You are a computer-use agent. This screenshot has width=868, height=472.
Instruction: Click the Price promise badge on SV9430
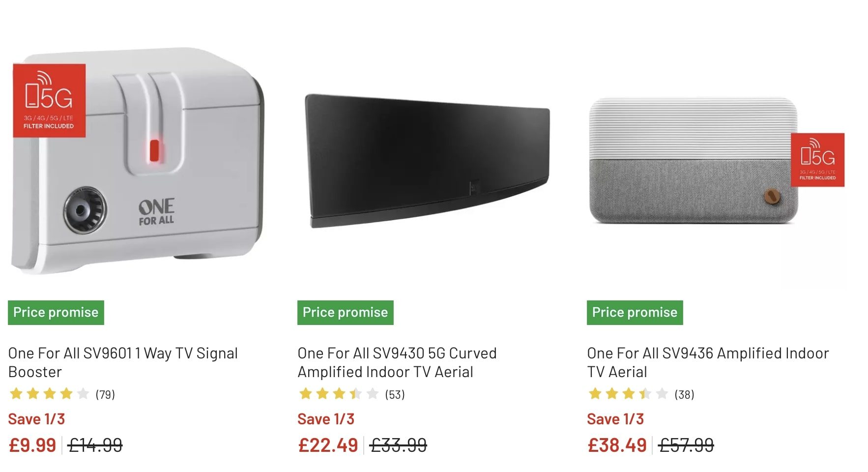[345, 312]
